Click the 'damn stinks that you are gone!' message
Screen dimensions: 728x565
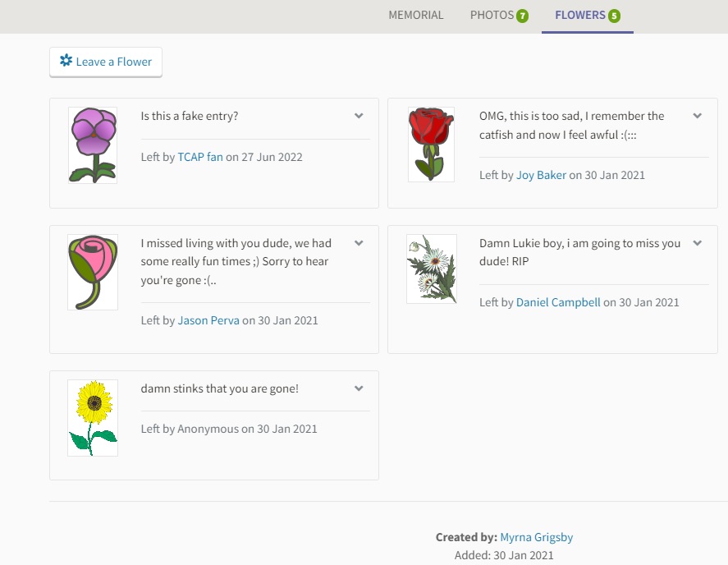tap(220, 389)
